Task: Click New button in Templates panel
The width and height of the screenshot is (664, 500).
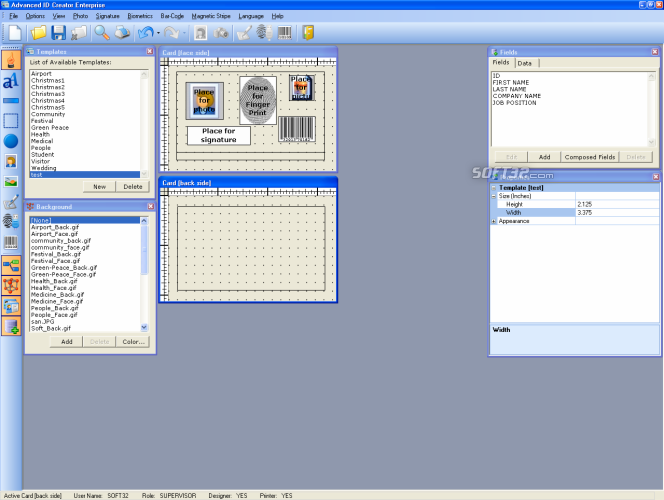Action: (100, 187)
